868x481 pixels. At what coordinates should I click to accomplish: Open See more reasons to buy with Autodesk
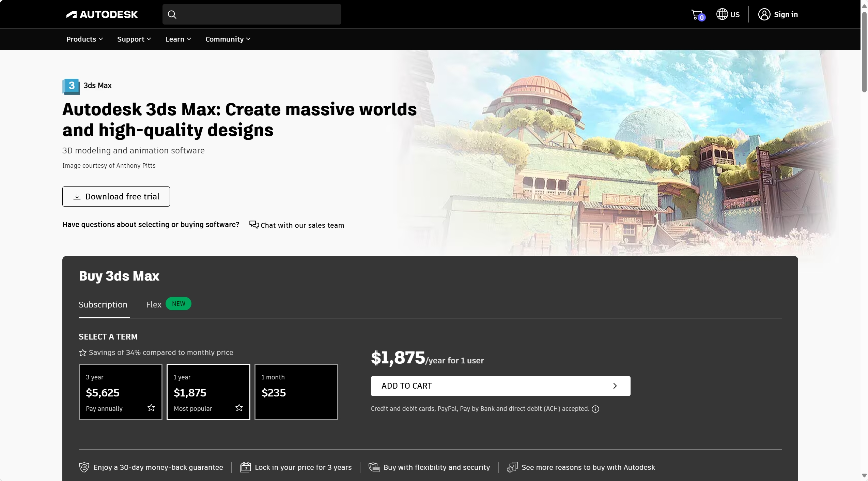point(588,467)
